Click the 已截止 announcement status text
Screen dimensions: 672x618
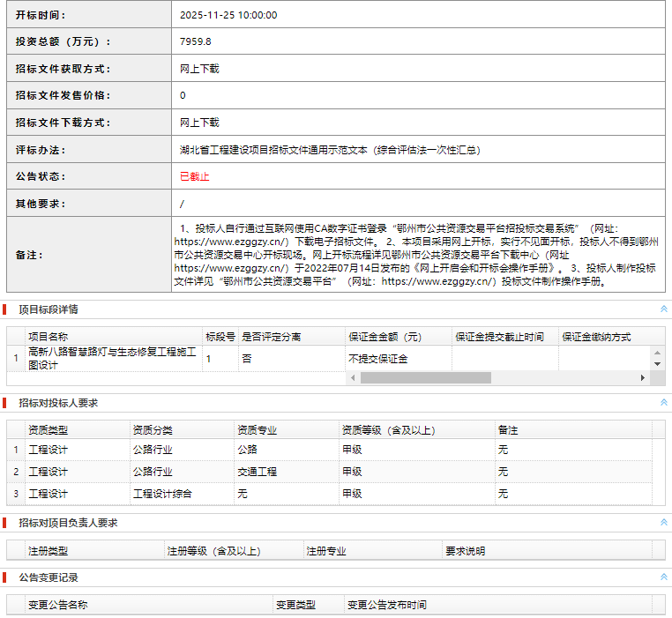pyautogui.click(x=195, y=176)
